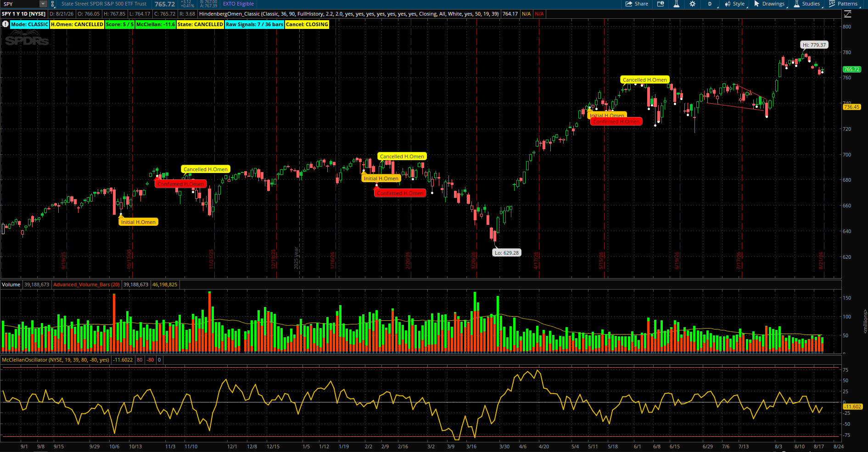Click the McClellanOscillator study title
Screen dimensions: 868x452
56,360
